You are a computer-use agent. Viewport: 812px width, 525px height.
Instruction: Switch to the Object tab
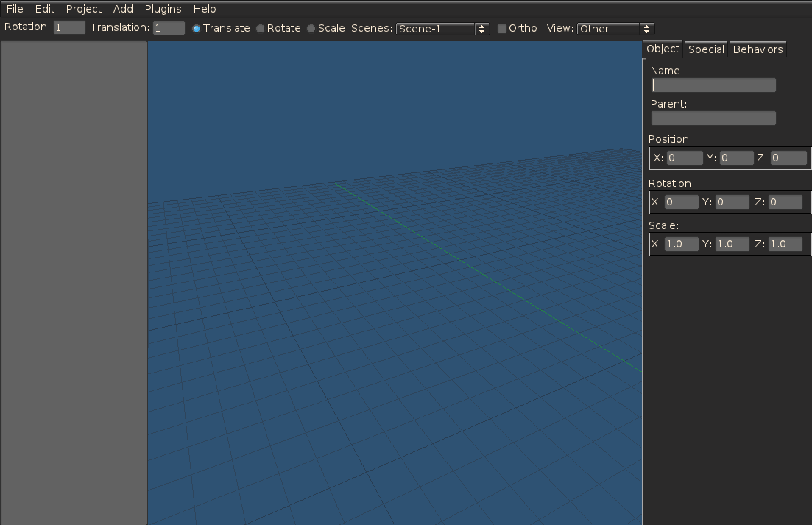tap(663, 49)
